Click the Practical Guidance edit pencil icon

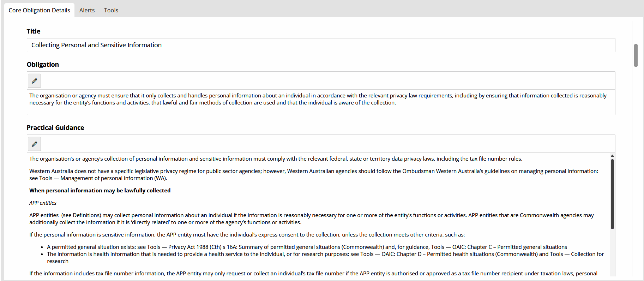click(x=34, y=144)
